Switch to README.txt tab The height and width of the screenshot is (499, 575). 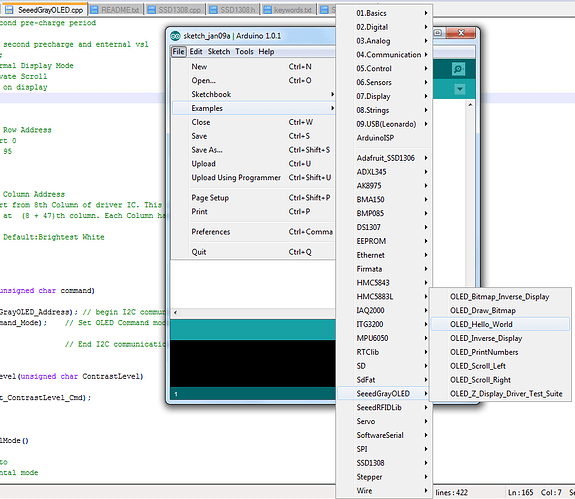(116, 10)
